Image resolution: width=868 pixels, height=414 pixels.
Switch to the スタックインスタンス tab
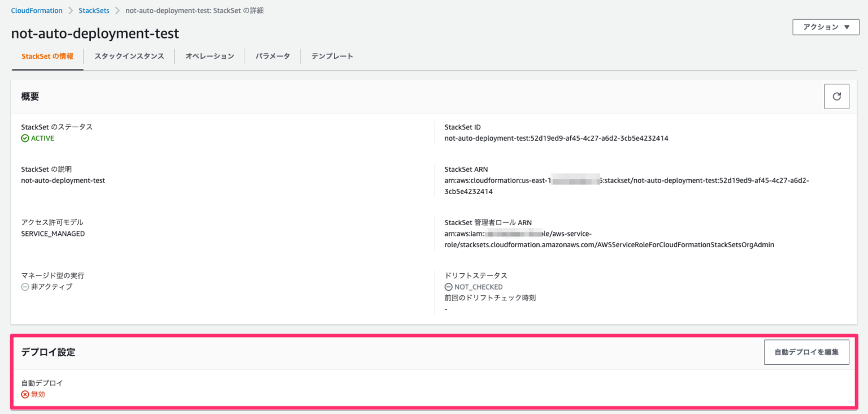pyautogui.click(x=129, y=56)
